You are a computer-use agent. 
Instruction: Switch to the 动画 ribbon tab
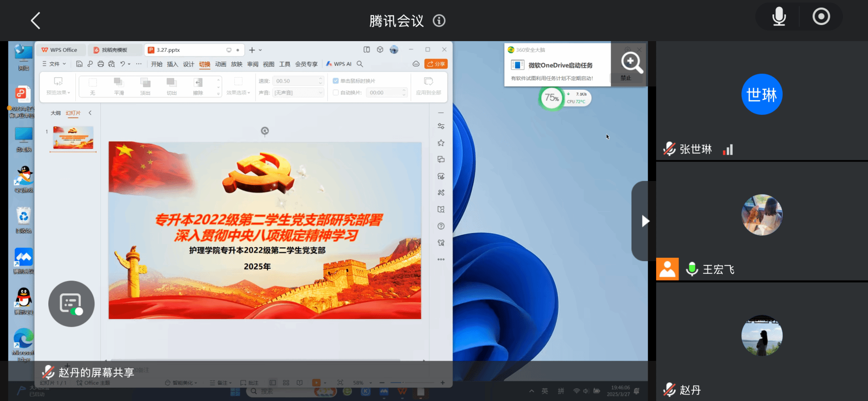[x=220, y=64]
